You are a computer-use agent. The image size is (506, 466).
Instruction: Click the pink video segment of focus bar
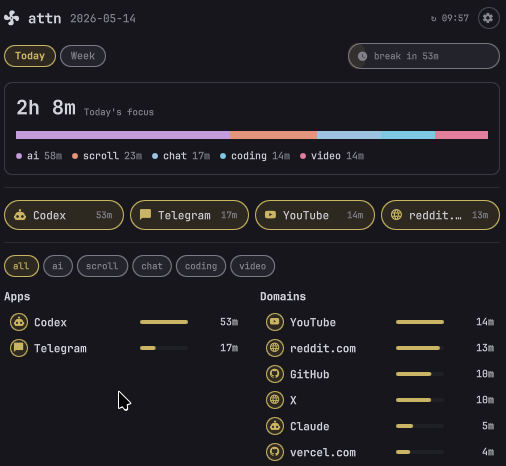461,135
